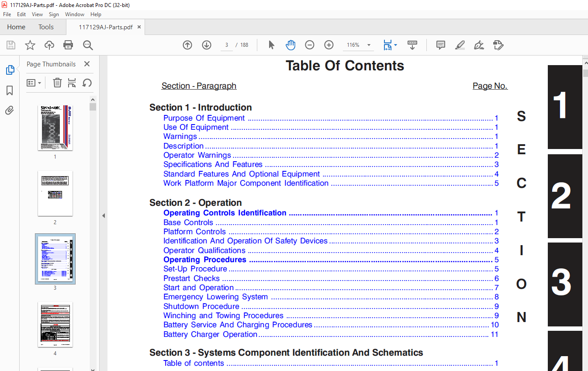This screenshot has height=371, width=588.
Task: Click the Selection arrow tool
Action: 271,45
